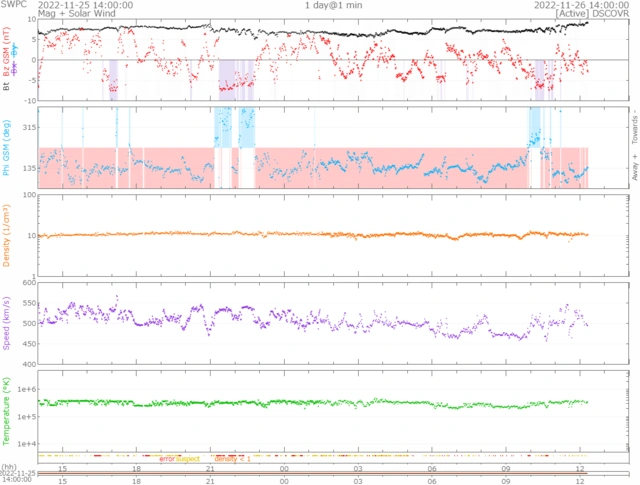This screenshot has width=640, height=485.
Task: Click the 2022-11-26 14:00:00 end time
Action: 582,5
